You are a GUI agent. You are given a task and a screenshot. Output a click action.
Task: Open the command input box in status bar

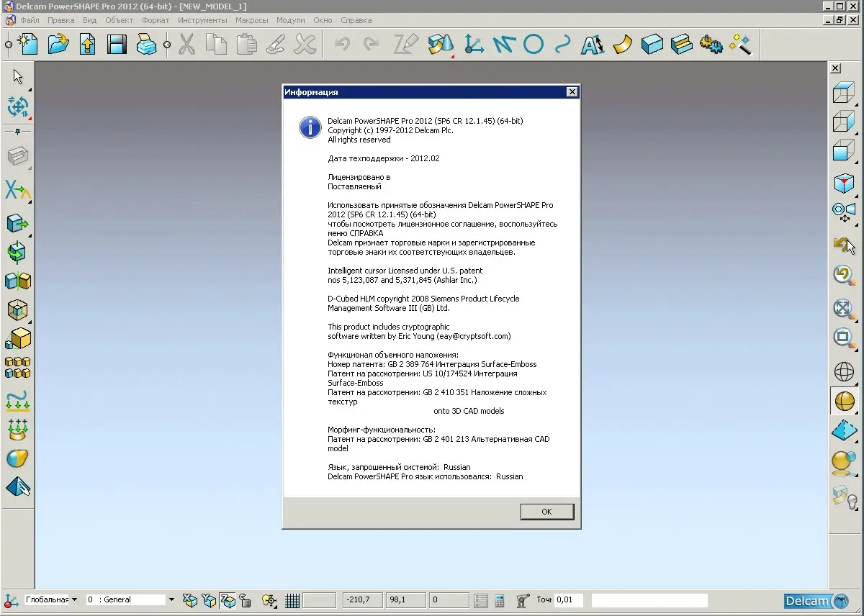click(650, 600)
